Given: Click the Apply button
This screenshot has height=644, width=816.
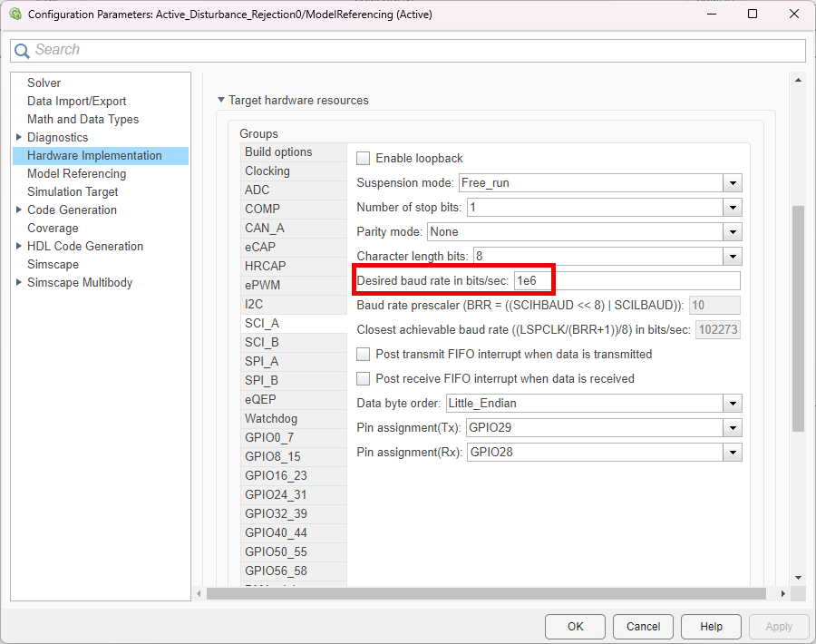Looking at the screenshot, I should coord(779,627).
